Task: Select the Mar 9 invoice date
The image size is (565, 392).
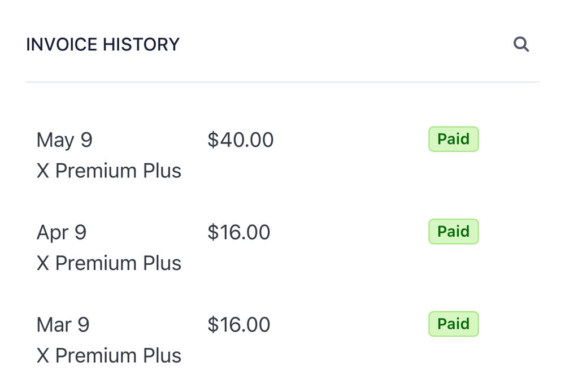Action: (x=63, y=325)
